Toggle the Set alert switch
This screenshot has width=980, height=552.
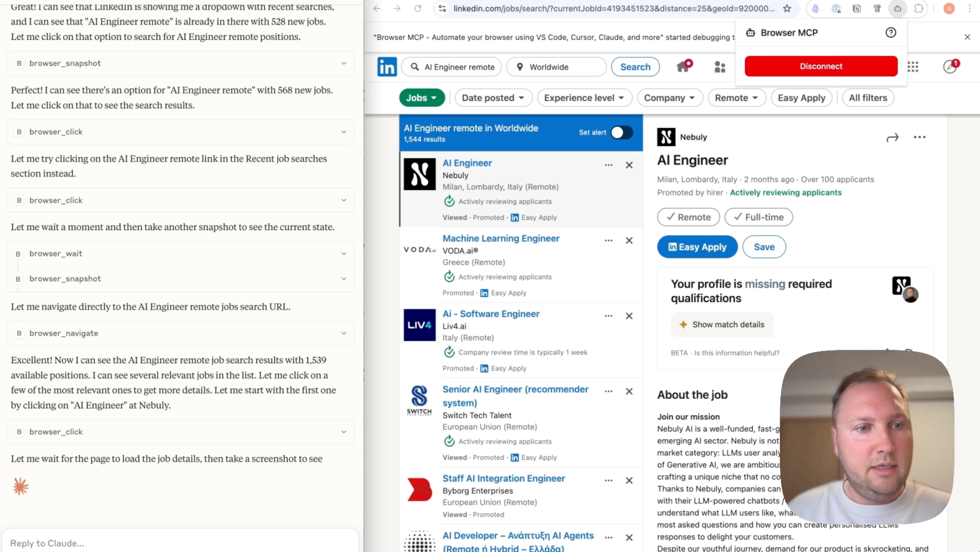(622, 132)
